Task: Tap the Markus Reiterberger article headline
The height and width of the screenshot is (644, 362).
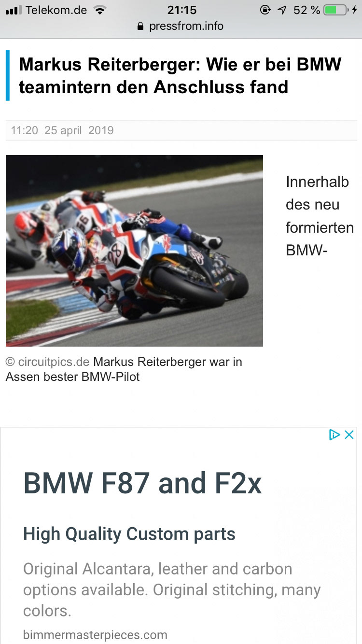Action: tap(180, 75)
